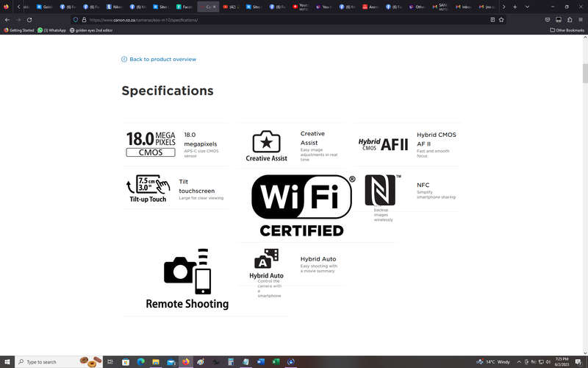Viewport: 588px width, 368px height.
Task: Open a new tab with plus button
Action: [x=515, y=7]
